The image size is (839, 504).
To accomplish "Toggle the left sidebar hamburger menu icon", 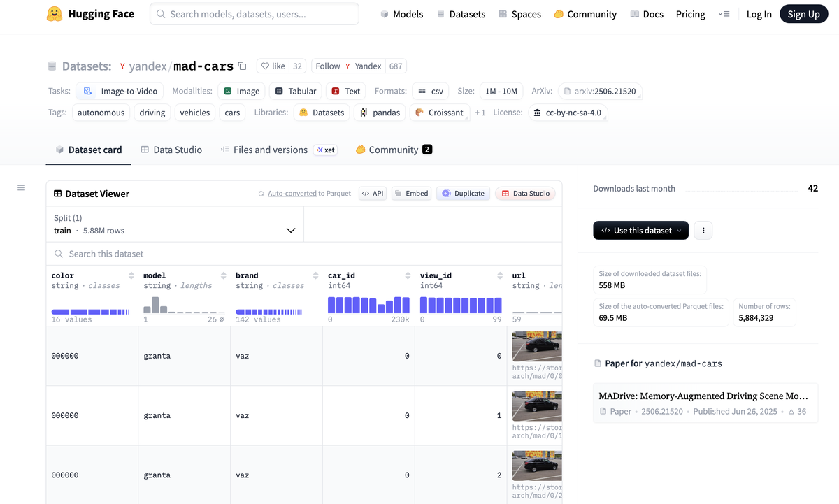I will coord(21,187).
